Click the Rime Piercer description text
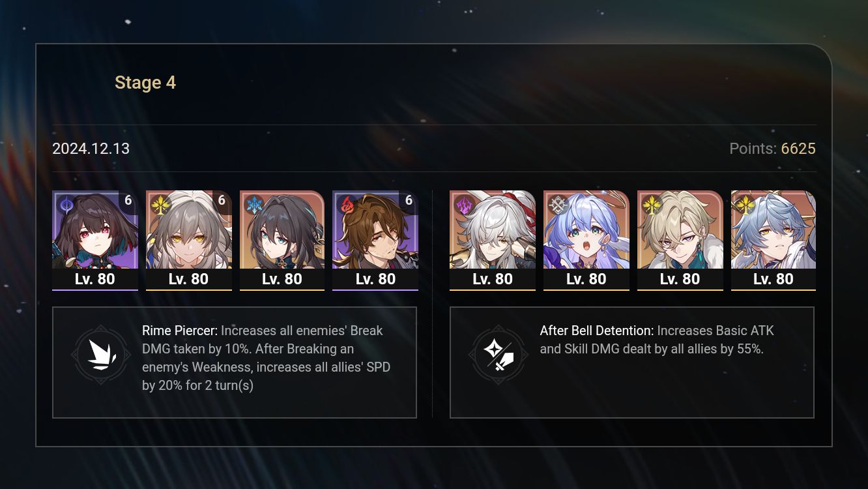 coord(267,358)
